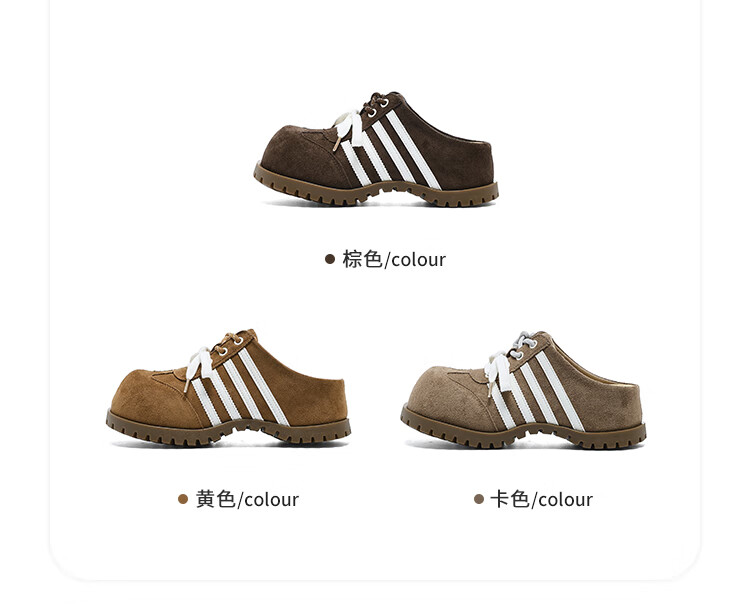
Task: Click the 卡色/colour label
Action: point(542,499)
